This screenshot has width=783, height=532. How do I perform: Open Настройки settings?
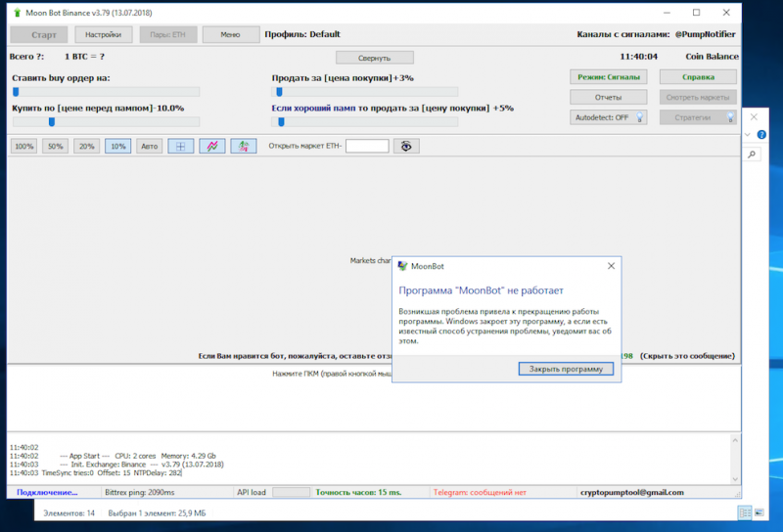[104, 34]
